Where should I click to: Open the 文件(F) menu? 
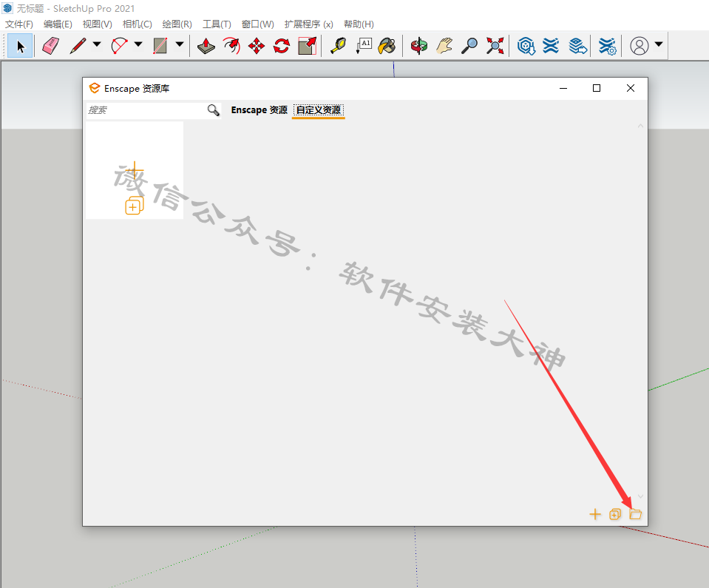(19, 24)
